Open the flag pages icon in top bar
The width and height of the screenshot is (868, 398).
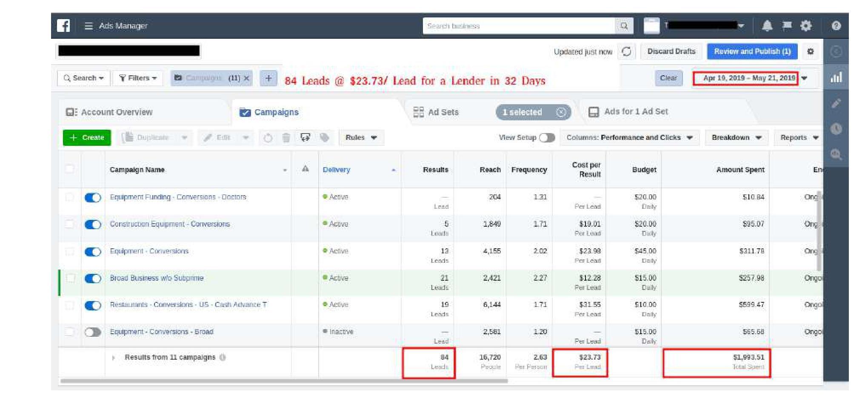pos(787,26)
